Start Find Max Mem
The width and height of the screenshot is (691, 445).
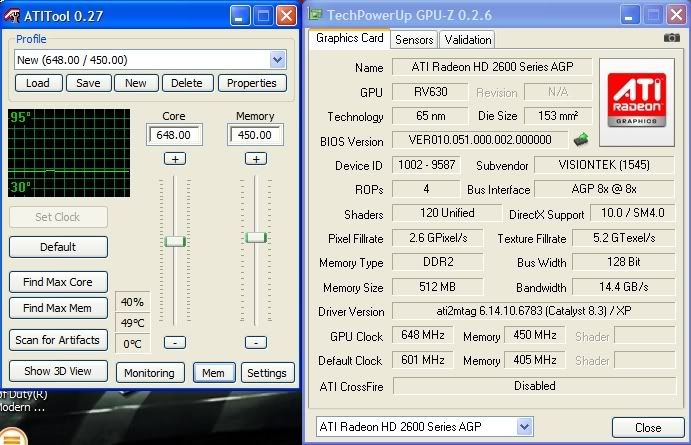click(x=58, y=308)
